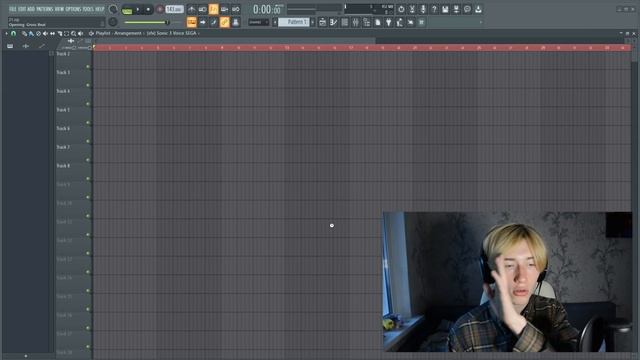
Task: Select previous pattern arrow
Action: 275,22
